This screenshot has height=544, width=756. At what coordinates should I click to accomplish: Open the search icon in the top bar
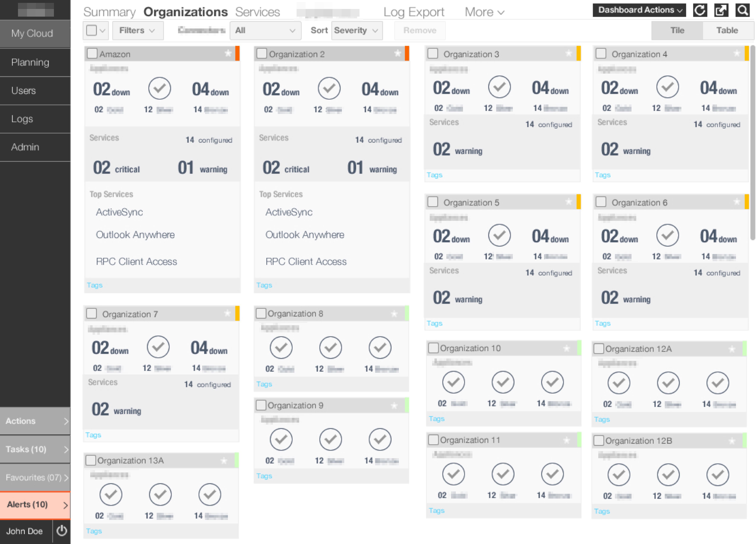tap(742, 10)
